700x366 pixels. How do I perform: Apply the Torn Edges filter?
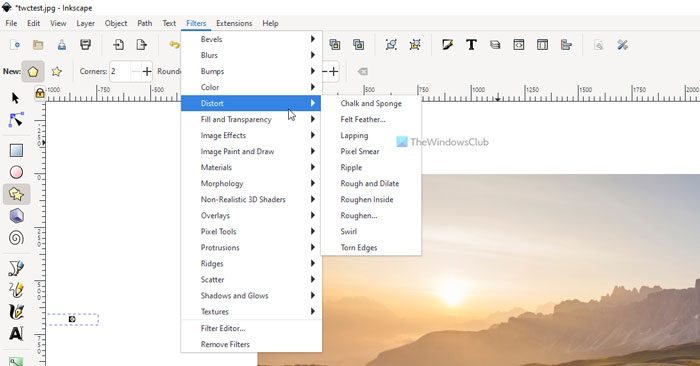pos(371,248)
